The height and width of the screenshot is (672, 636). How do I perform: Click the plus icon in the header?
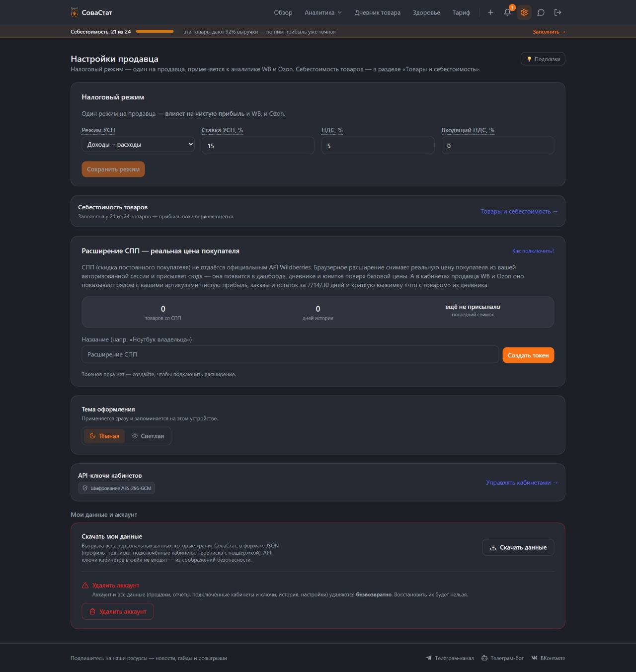pyautogui.click(x=490, y=12)
